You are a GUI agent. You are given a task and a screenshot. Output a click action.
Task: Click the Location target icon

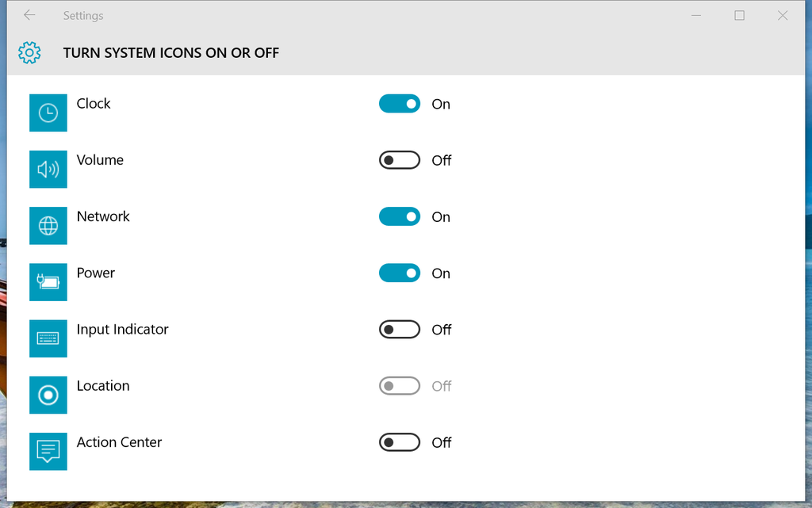pos(48,395)
